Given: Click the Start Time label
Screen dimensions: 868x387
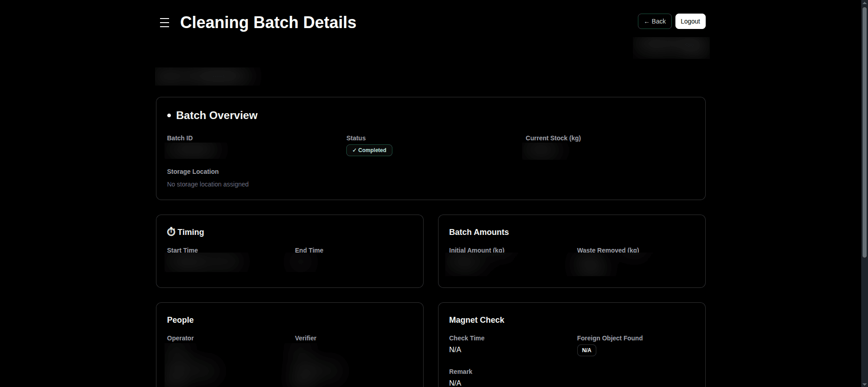Looking at the screenshot, I should pos(182,250).
